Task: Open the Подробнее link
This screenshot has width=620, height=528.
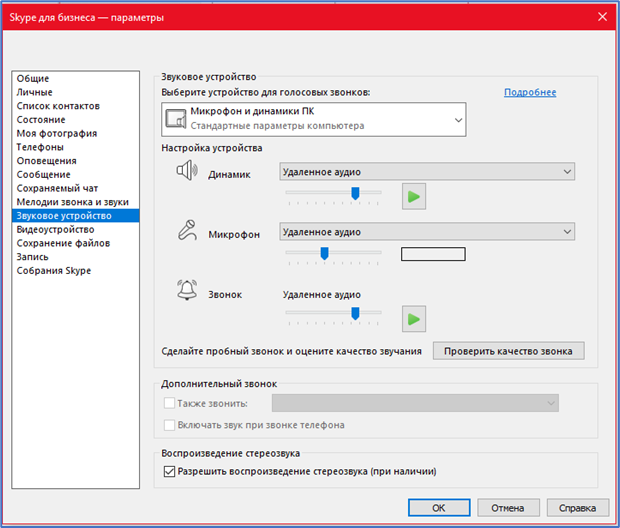Action: coord(530,92)
